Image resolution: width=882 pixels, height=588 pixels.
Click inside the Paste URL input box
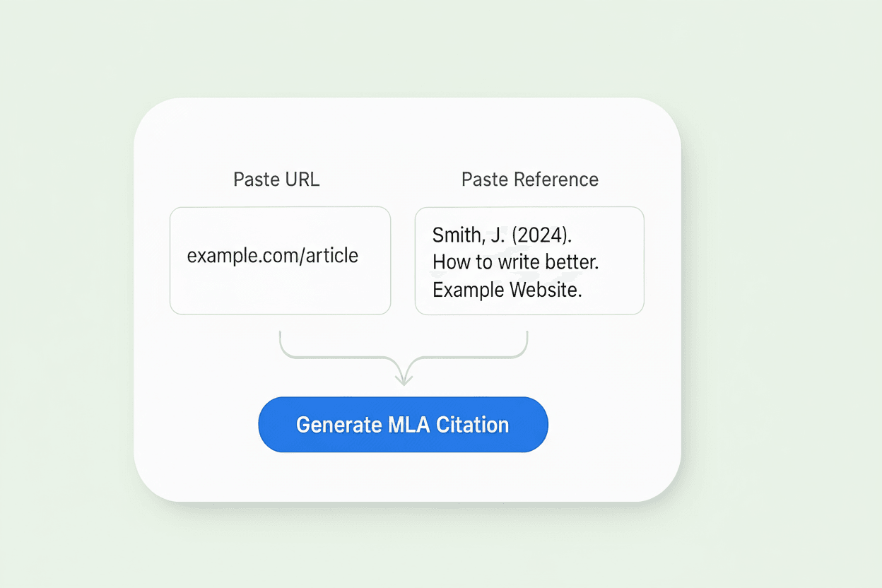279,260
